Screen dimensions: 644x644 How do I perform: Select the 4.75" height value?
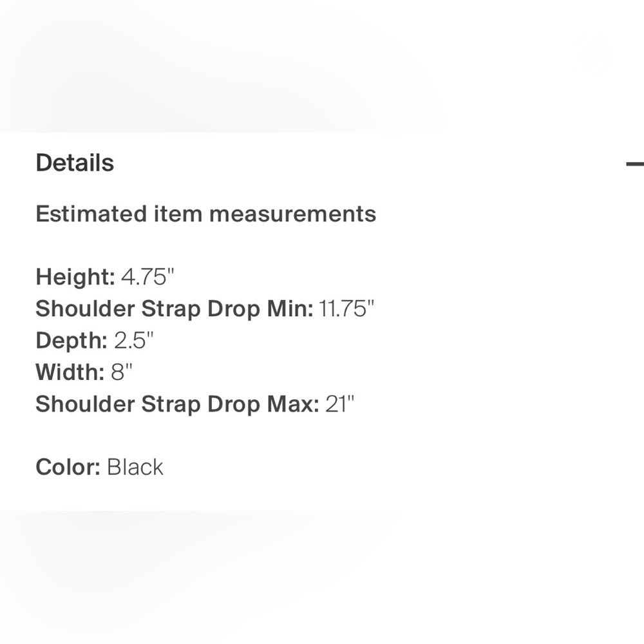[x=148, y=276]
